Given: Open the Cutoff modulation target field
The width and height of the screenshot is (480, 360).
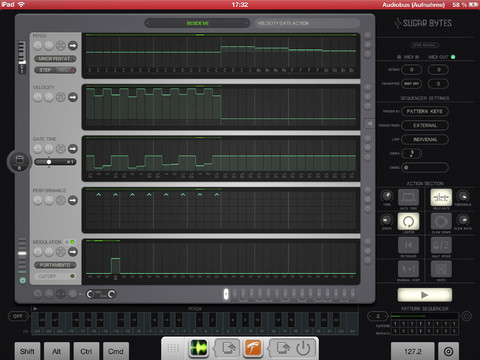Looking at the screenshot, I should click(55, 276).
